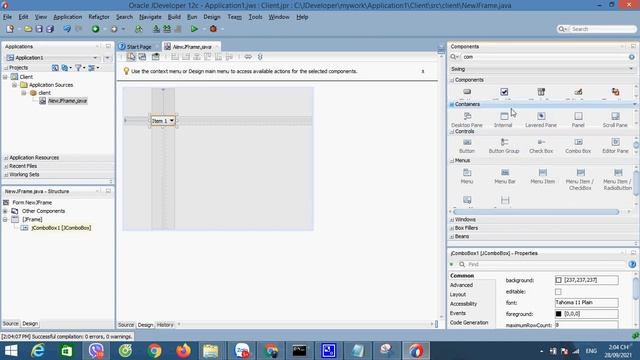640x360 pixels.
Task: Click the background color swatch in Properties
Action: (x=558, y=280)
